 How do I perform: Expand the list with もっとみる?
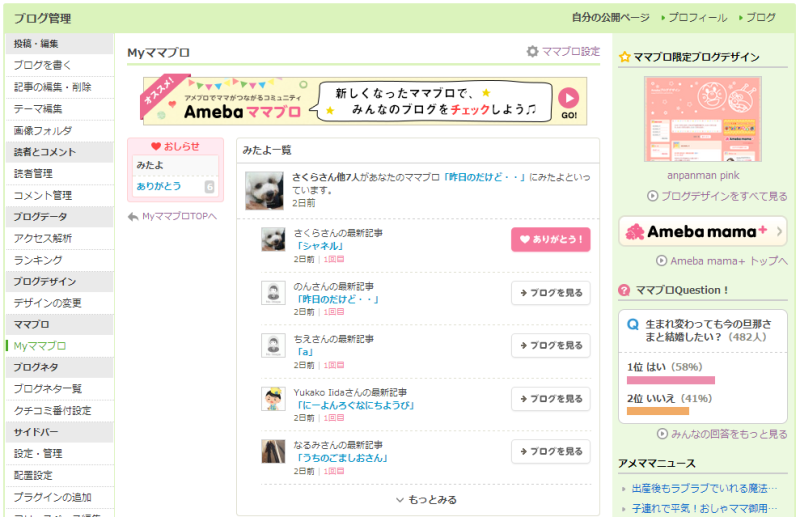427,500
